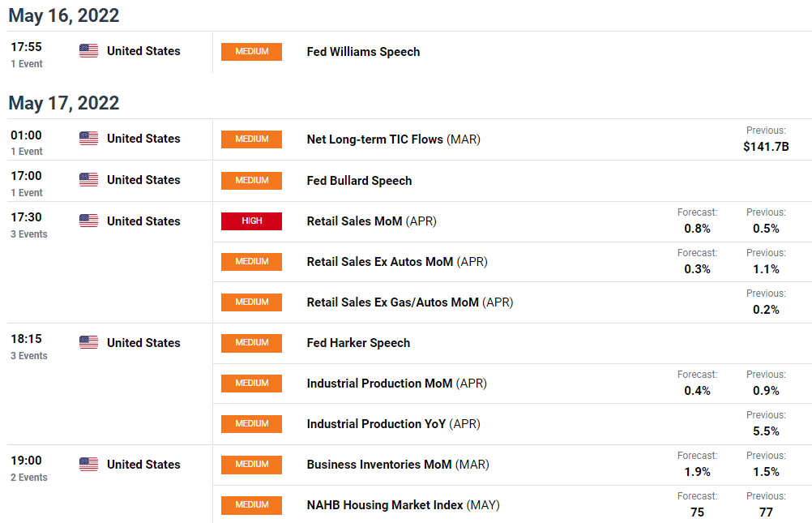Click NAHB Housing Index forecast 75
Viewport: 812px width, 523px height.
pos(697,512)
